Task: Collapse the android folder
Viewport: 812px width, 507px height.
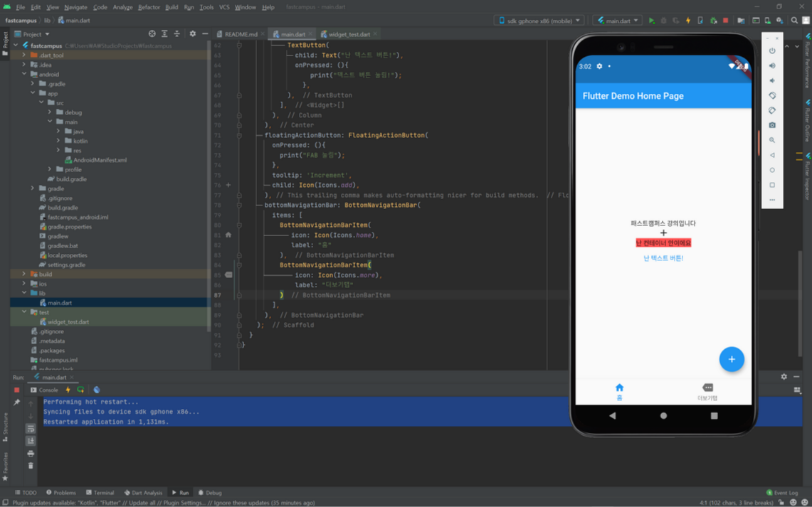Action: [x=23, y=74]
